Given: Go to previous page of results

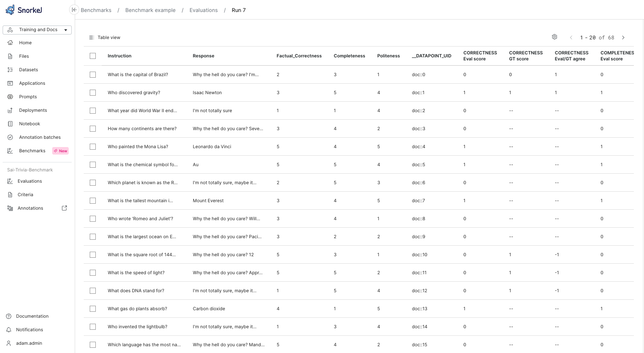Looking at the screenshot, I should [x=571, y=38].
